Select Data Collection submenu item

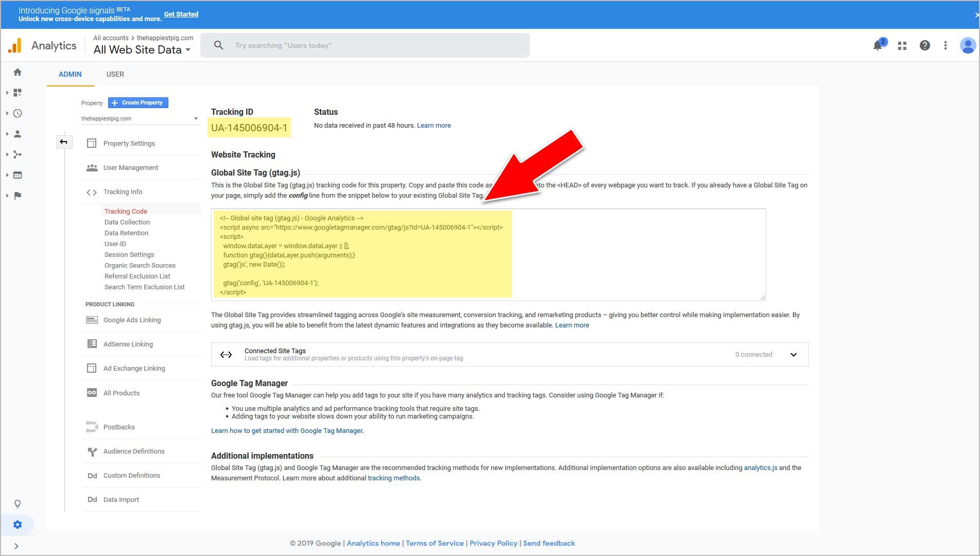(x=127, y=222)
